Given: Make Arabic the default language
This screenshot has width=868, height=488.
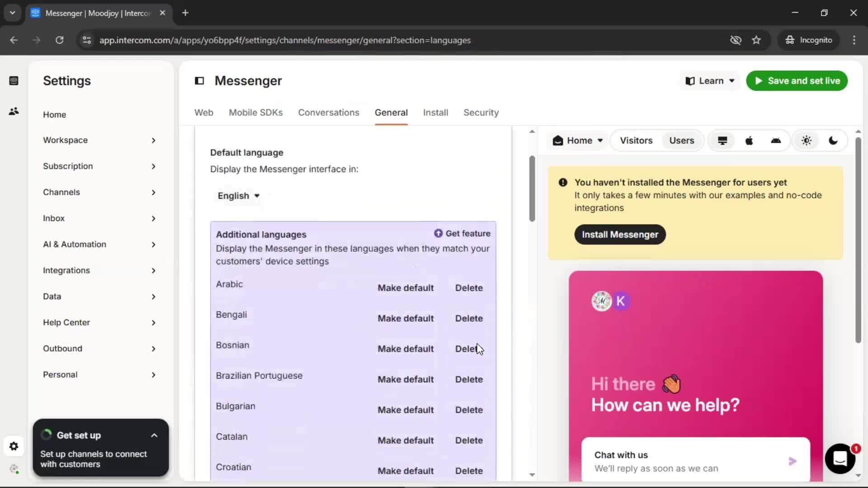Looking at the screenshot, I should 406,288.
